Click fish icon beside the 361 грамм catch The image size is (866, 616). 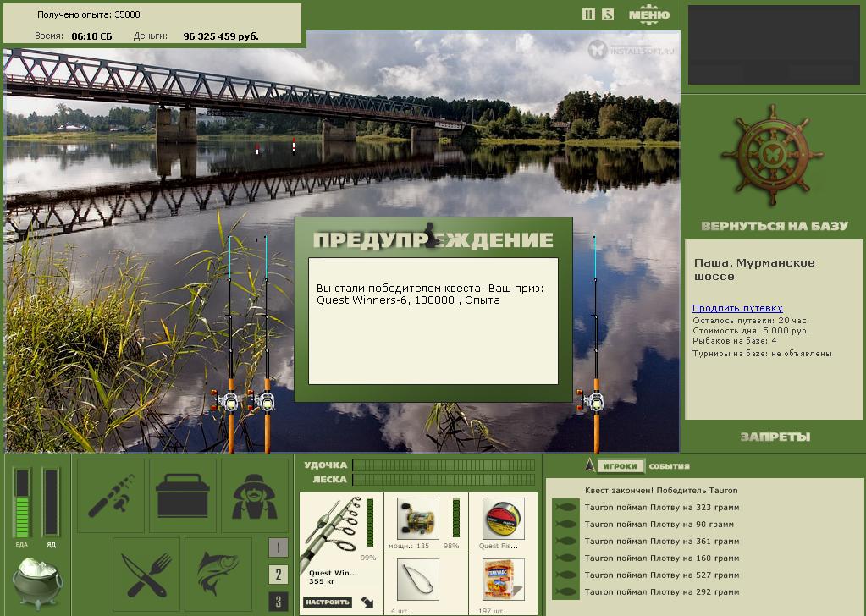click(x=565, y=541)
